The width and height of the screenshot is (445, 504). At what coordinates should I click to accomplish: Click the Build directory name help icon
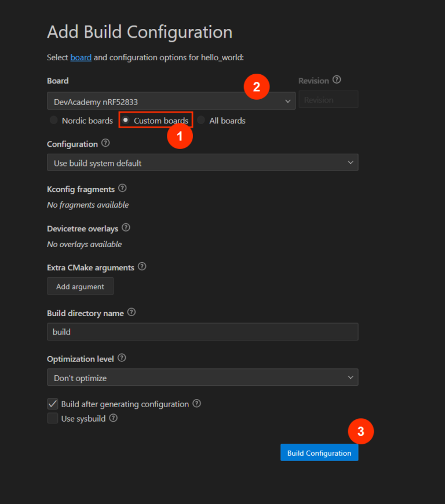tap(132, 312)
